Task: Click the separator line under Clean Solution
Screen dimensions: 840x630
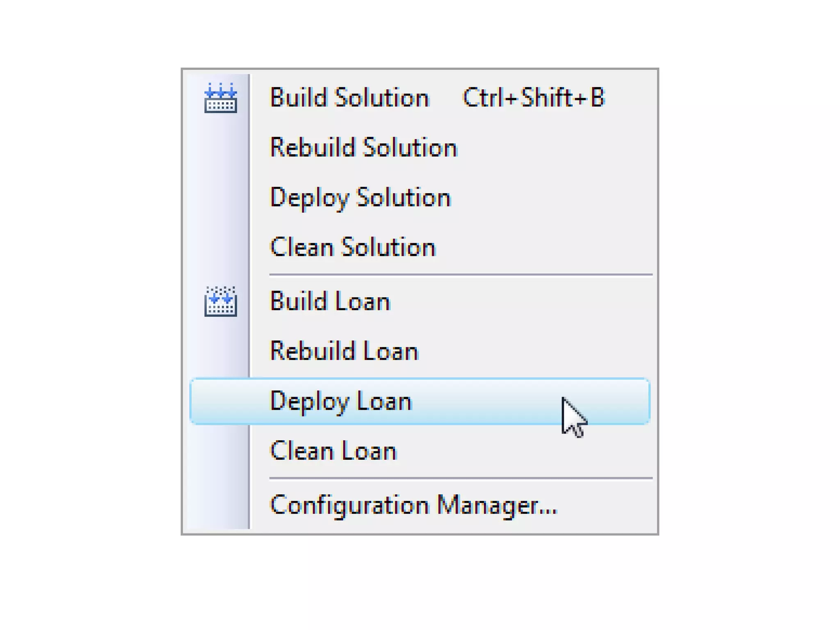Action: (x=461, y=274)
